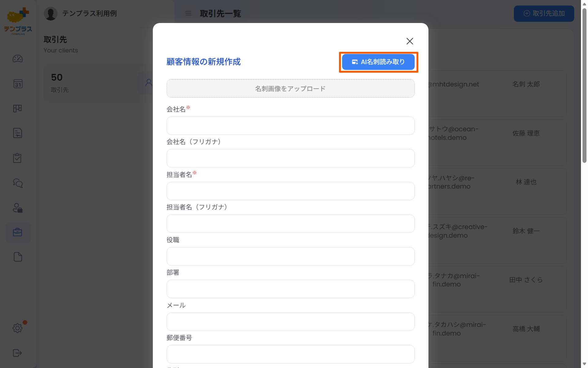This screenshot has height=368, width=588.
Task: Focus the 部署 input field
Action: tap(290, 289)
